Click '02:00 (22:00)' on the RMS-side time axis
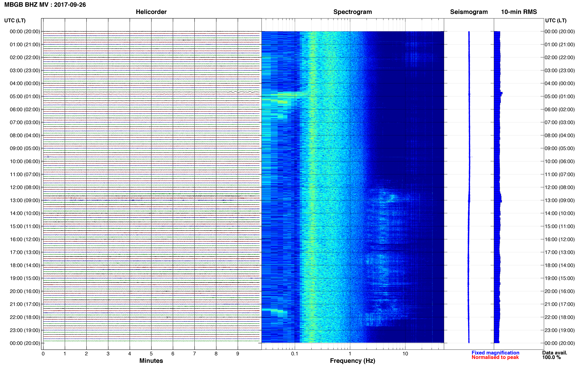This screenshot has width=588, height=368. (560, 57)
